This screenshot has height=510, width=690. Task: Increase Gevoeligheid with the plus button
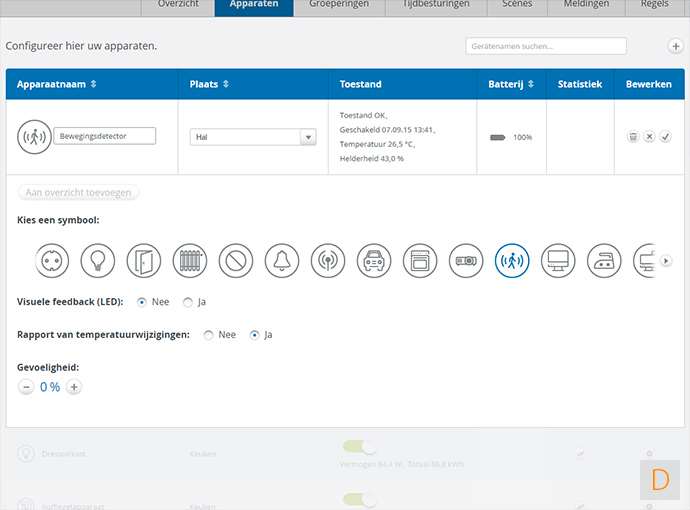point(74,387)
